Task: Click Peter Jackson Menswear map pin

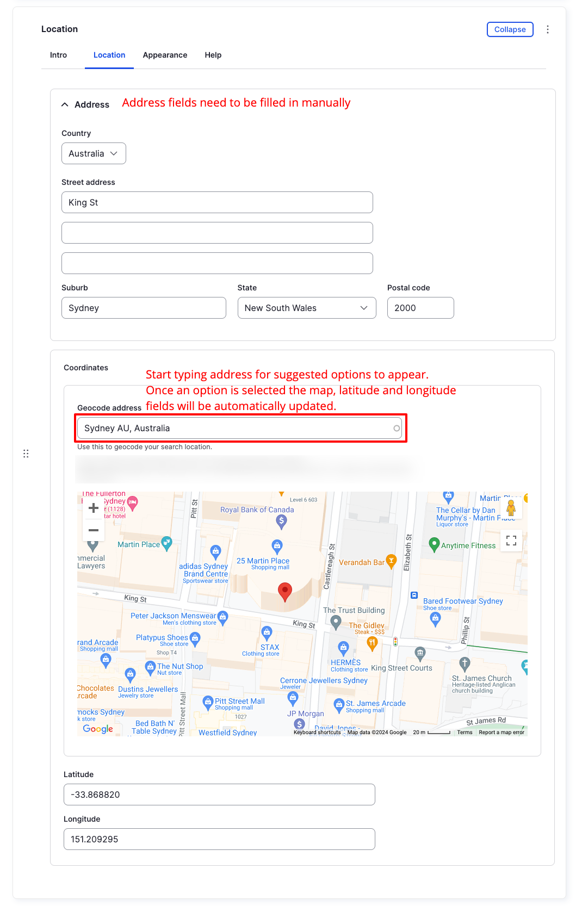Action: point(223,618)
